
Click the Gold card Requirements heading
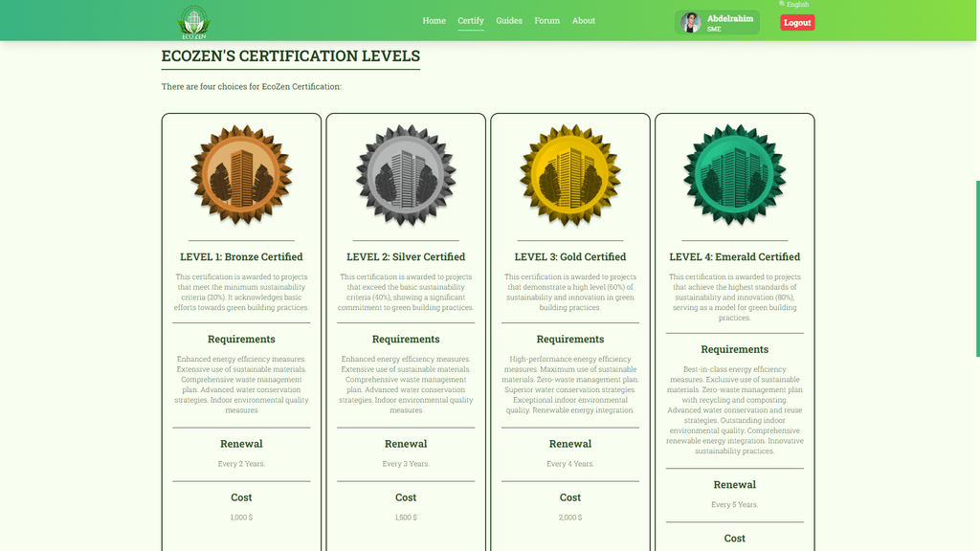570,340
